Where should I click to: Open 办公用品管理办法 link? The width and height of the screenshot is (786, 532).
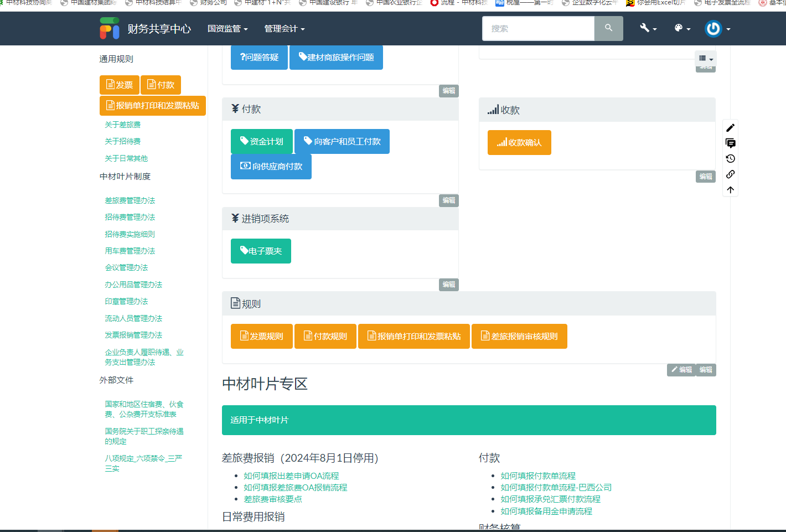tap(134, 285)
